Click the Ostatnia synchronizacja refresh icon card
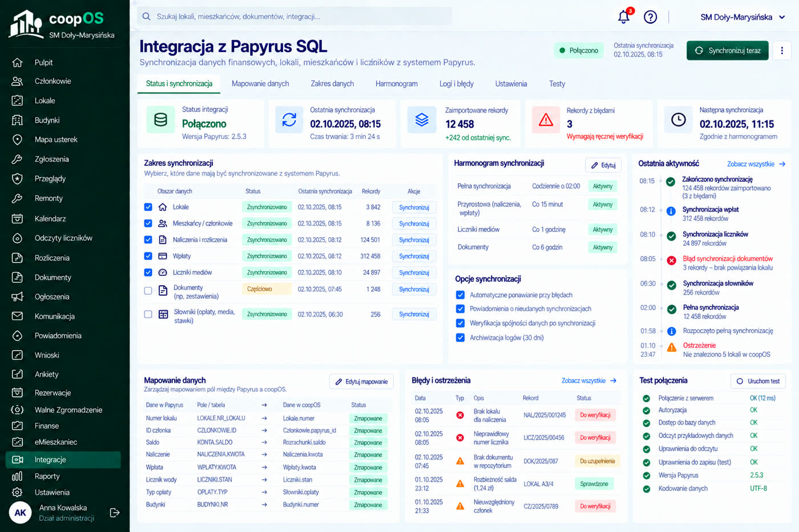The image size is (799, 532). [289, 120]
